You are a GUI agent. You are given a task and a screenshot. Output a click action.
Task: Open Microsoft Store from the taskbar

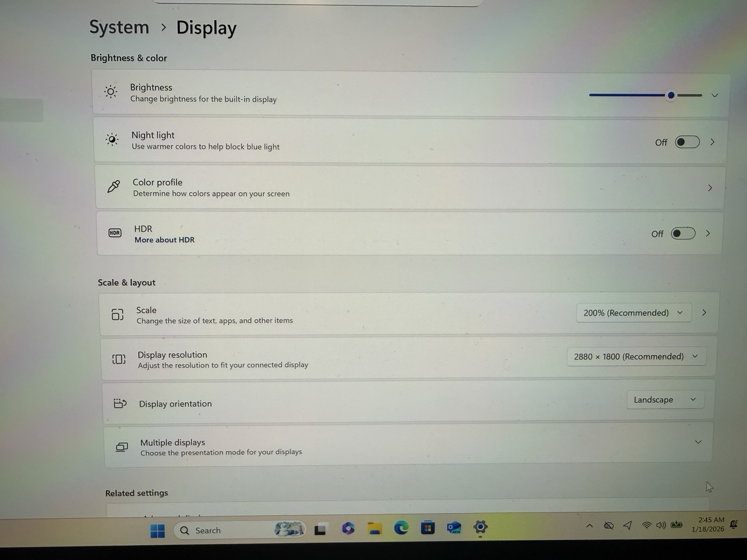pyautogui.click(x=428, y=528)
